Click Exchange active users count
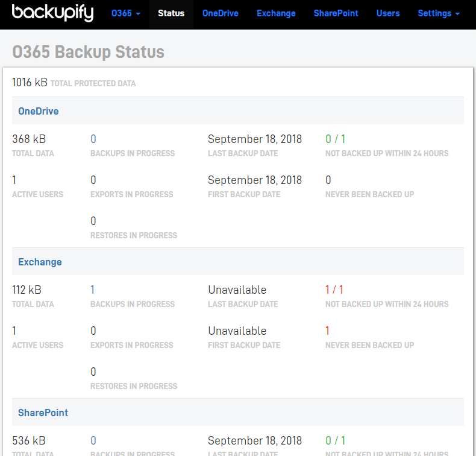 (14, 331)
